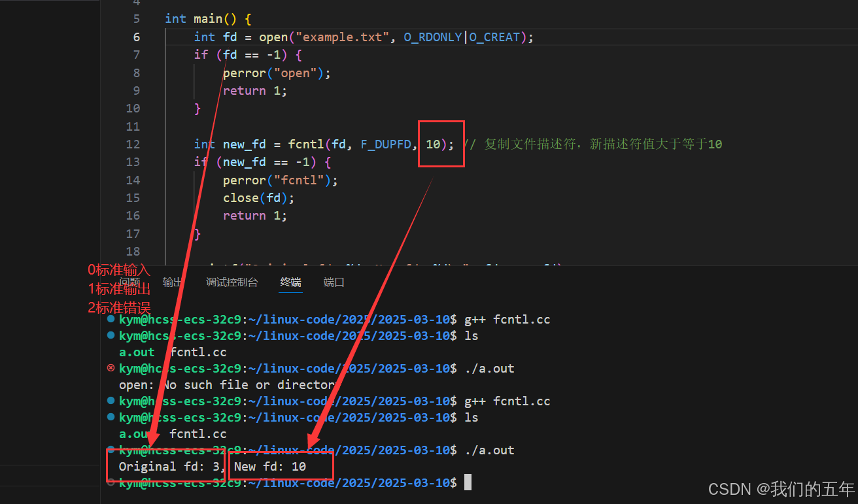The width and height of the screenshot is (858, 504).
Task: Switch to the 输出 (Output) panel tab
Action: [171, 282]
